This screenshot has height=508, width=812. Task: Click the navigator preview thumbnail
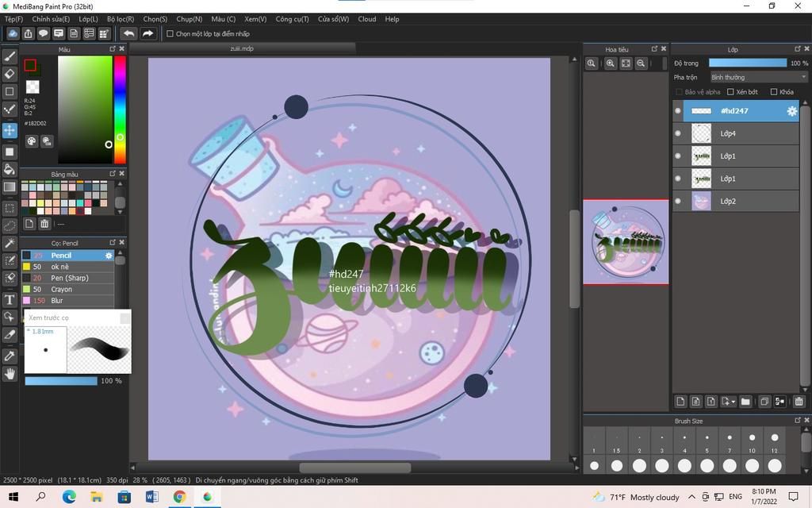626,242
